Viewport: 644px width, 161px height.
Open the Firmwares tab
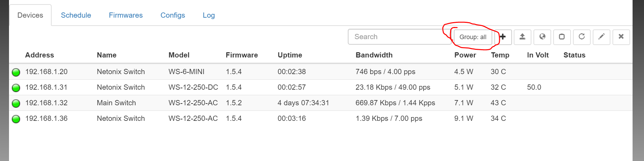126,15
